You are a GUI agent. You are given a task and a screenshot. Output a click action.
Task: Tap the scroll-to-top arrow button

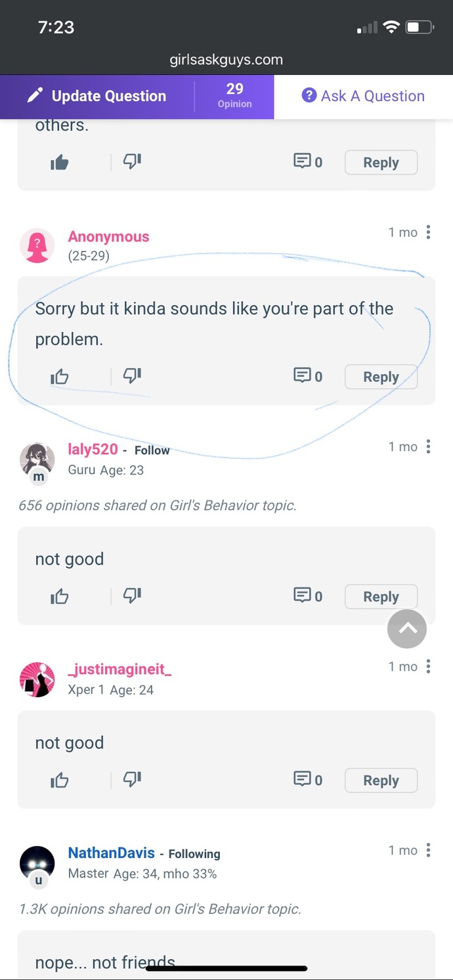407,629
